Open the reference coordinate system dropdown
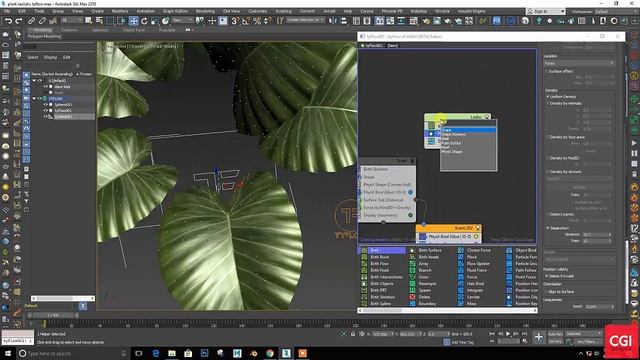640x360 pixels. pyautogui.click(x=182, y=20)
